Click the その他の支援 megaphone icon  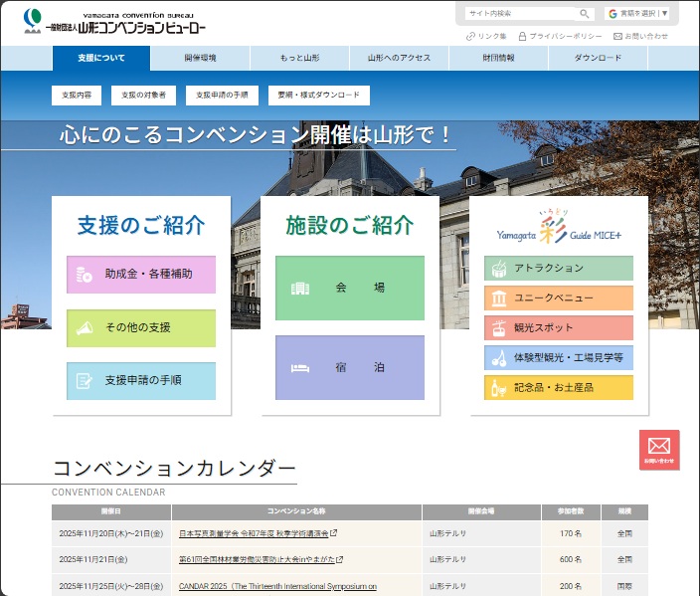tap(85, 328)
